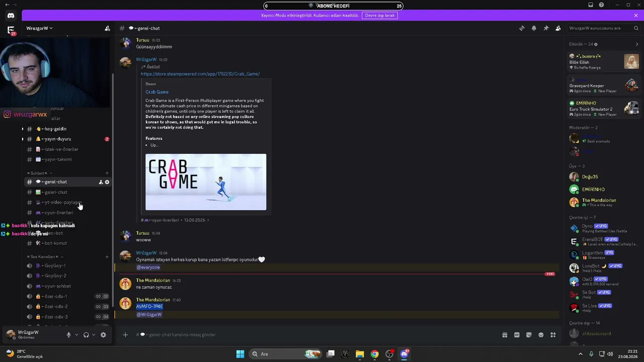Viewport: 644px width, 362px height.
Task: Join GoyGoy-1 voice channel
Action: pyautogui.click(x=67, y=265)
